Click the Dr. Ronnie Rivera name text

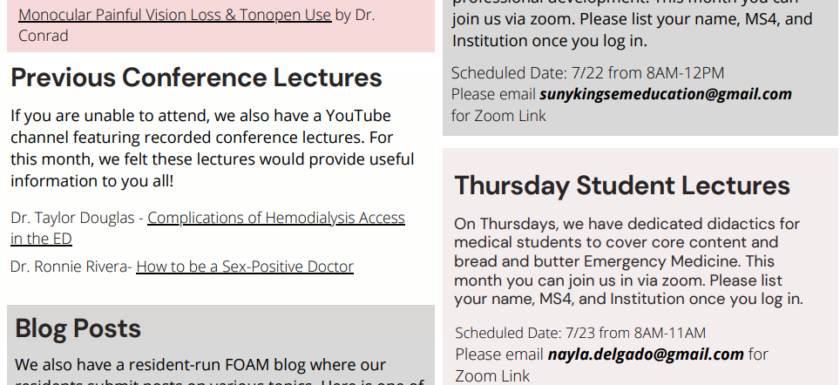(69, 267)
